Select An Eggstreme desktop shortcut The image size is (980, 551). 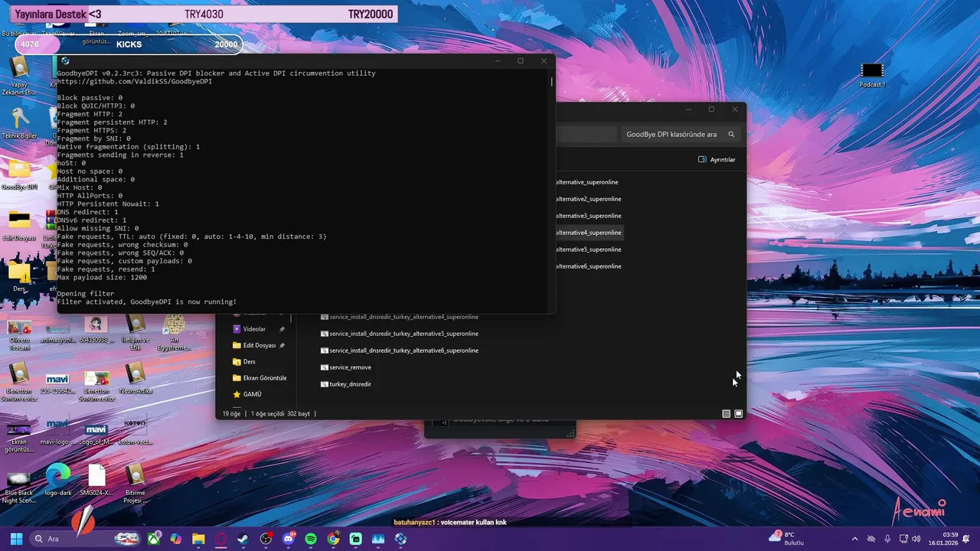tap(175, 331)
